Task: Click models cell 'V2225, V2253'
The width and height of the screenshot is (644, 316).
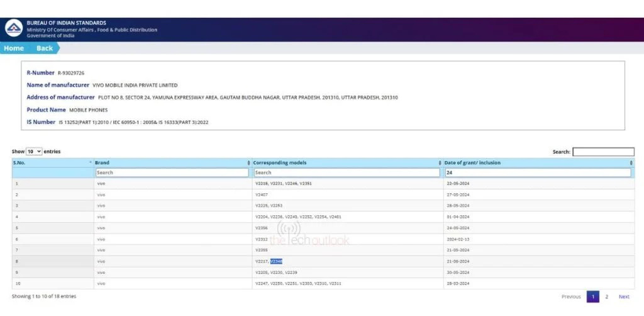Action: (347, 205)
